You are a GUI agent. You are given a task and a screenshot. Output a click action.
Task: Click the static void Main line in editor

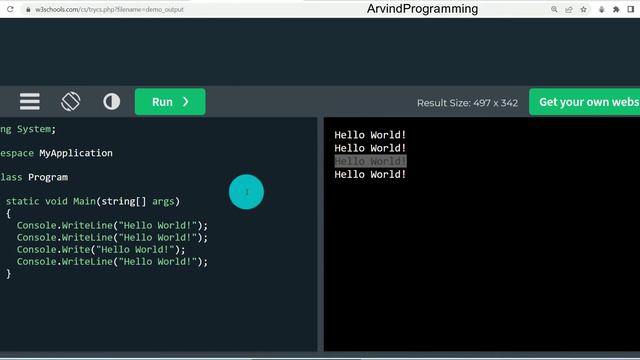click(x=93, y=201)
